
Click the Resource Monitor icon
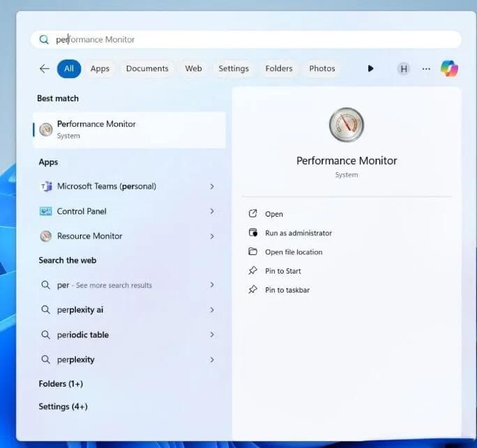(46, 236)
